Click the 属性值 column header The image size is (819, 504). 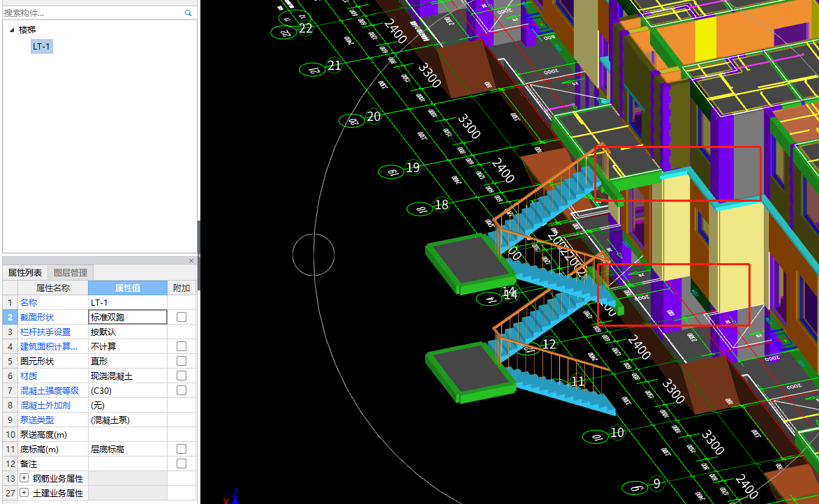[128, 288]
